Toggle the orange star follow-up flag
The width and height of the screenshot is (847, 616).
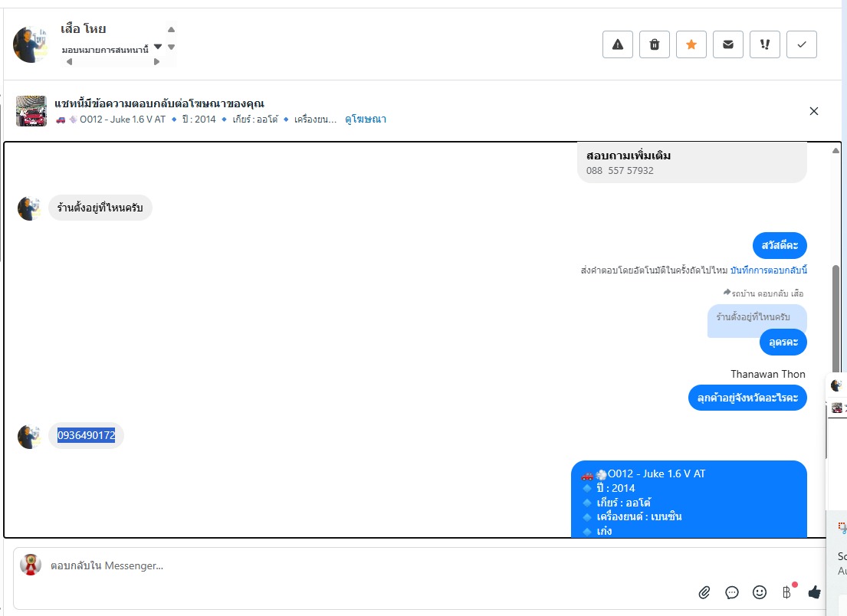691,44
